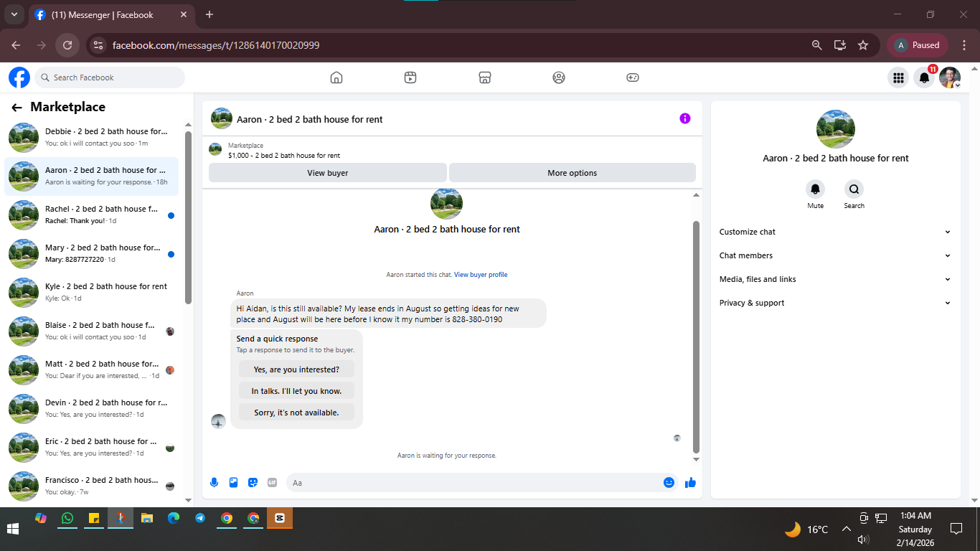The height and width of the screenshot is (551, 980).
Task: Open the account profile picture menu
Action: (950, 77)
